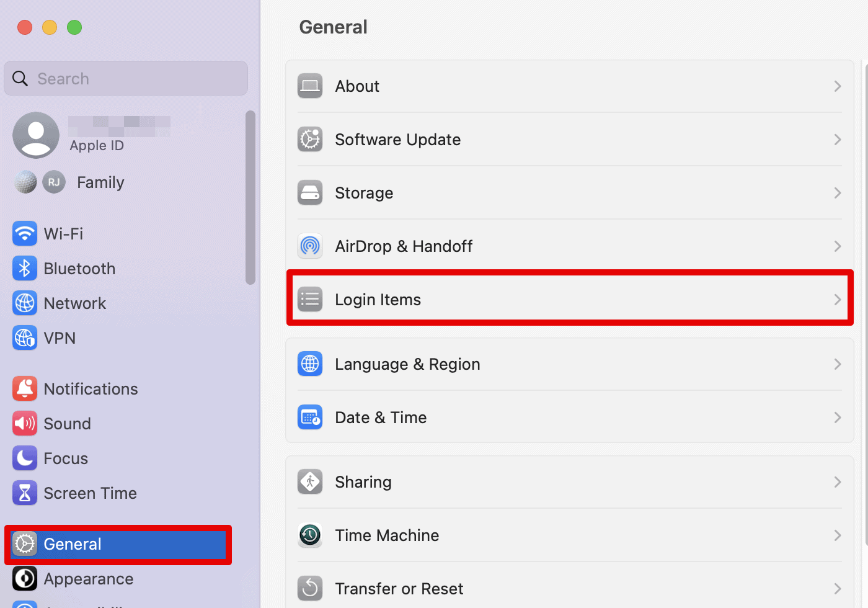Open the Family sharing label
This screenshot has height=608, width=868.
click(100, 182)
